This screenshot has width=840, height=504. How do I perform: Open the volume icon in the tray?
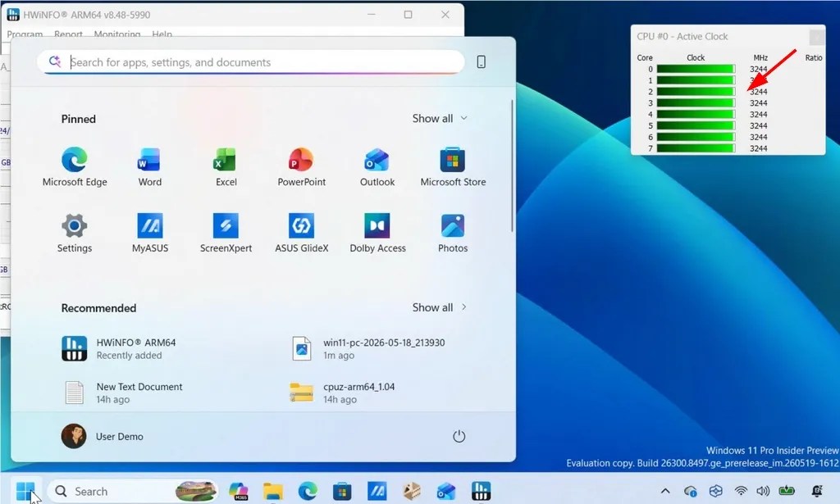[x=763, y=491]
